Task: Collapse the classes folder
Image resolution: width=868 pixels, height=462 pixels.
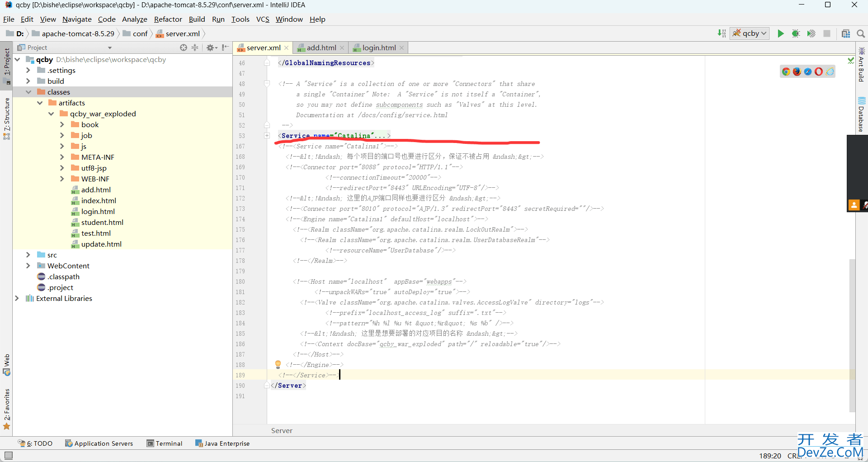Action: [x=28, y=92]
